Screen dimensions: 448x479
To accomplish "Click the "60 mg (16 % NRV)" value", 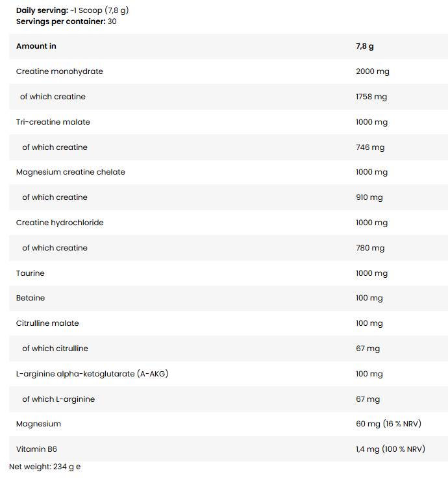I will (388, 424).
